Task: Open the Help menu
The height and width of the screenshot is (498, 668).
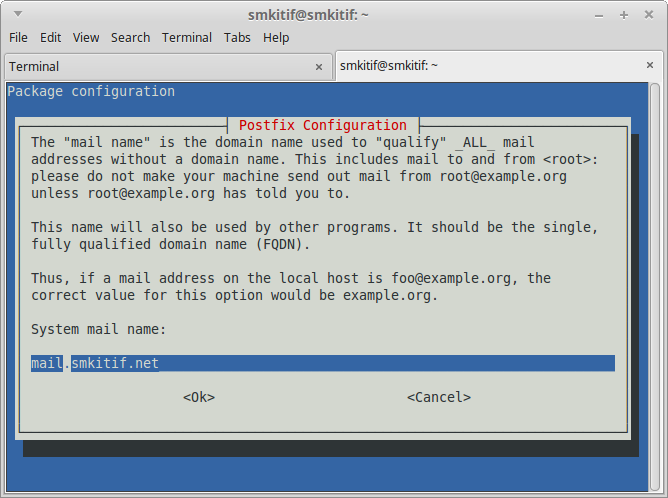Action: point(276,37)
